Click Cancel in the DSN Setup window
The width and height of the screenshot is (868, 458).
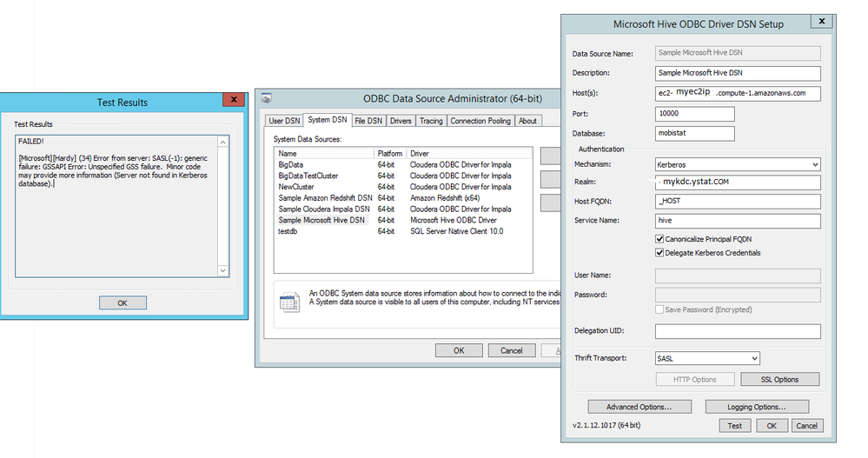click(806, 426)
